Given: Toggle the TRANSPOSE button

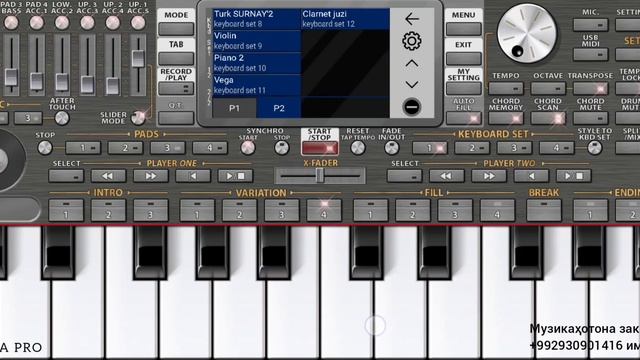Looking at the screenshot, I should [590, 88].
